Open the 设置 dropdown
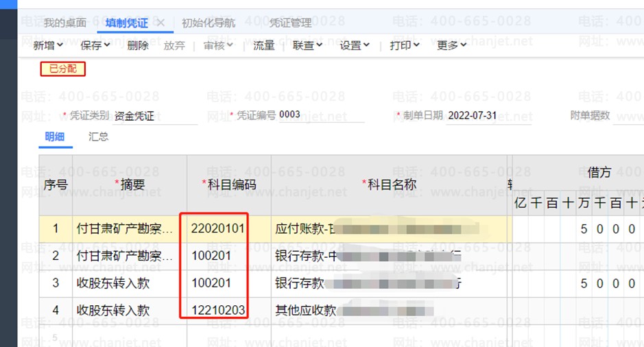Screen dimensions: 644x347 [x=355, y=45]
